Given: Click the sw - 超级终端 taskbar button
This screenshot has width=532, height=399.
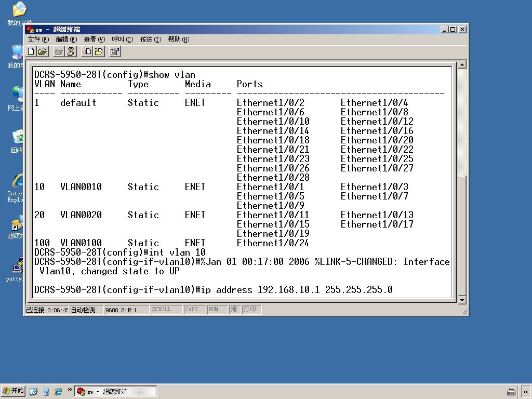Looking at the screenshot, I should tap(115, 392).
